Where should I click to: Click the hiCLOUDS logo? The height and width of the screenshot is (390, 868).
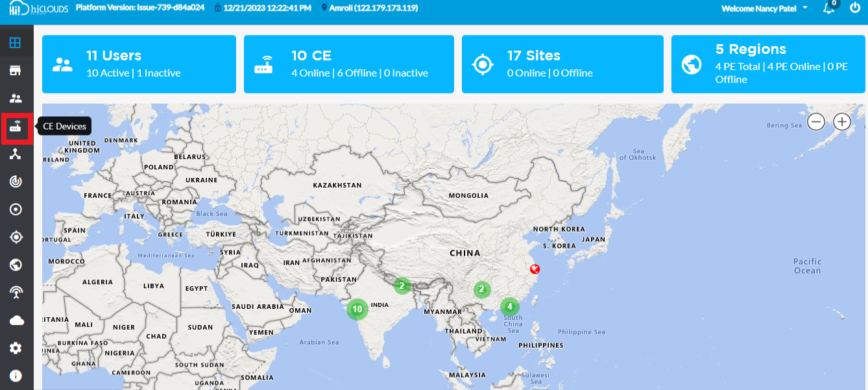click(x=38, y=8)
